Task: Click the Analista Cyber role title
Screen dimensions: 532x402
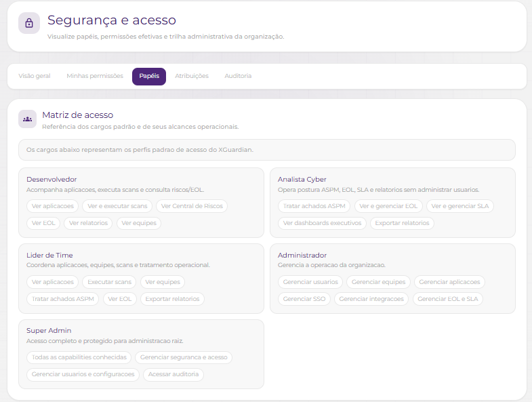Action: coord(302,179)
